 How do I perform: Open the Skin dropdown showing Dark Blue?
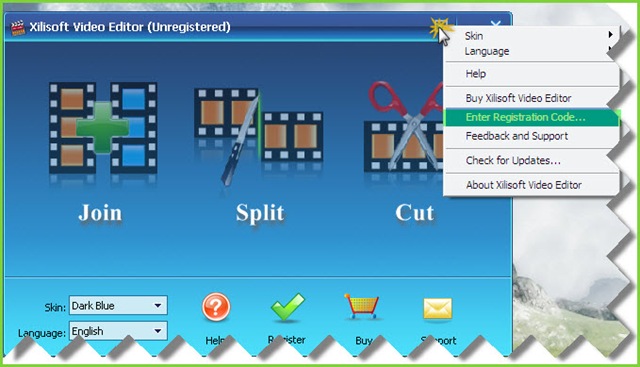point(118,305)
